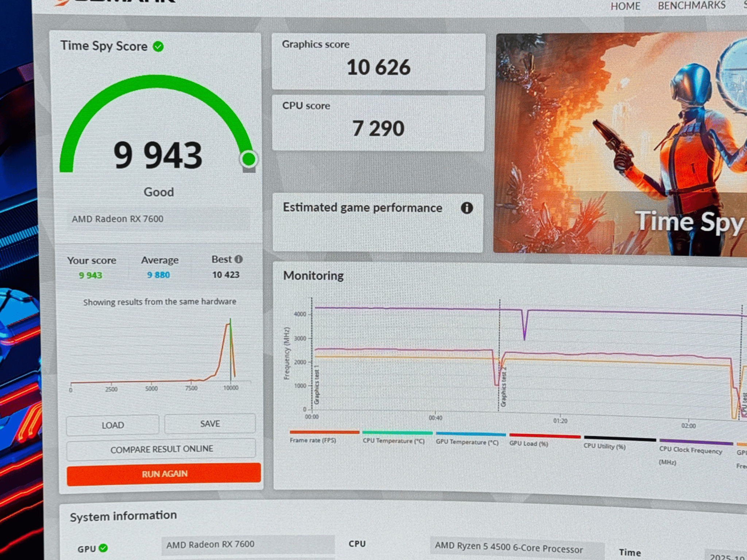Click the green verified checkmark beside Time Spy Score
The height and width of the screenshot is (560, 747).
[x=158, y=47]
